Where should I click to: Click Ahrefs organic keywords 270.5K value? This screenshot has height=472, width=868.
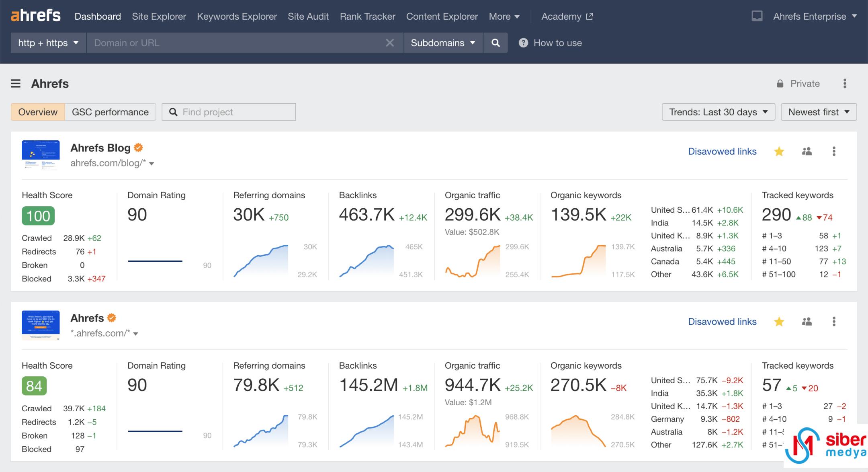(x=578, y=385)
